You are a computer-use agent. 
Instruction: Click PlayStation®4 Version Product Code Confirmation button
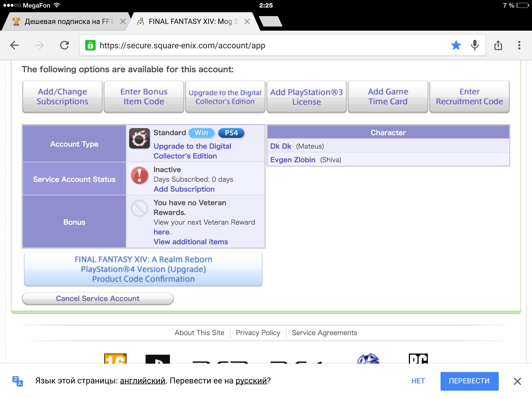(x=143, y=269)
